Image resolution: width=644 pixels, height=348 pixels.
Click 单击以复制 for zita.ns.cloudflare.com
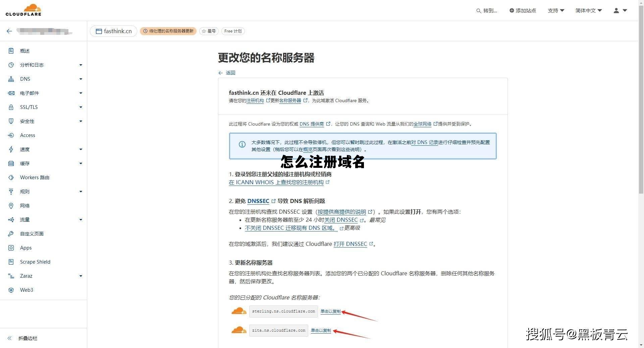tap(321, 331)
